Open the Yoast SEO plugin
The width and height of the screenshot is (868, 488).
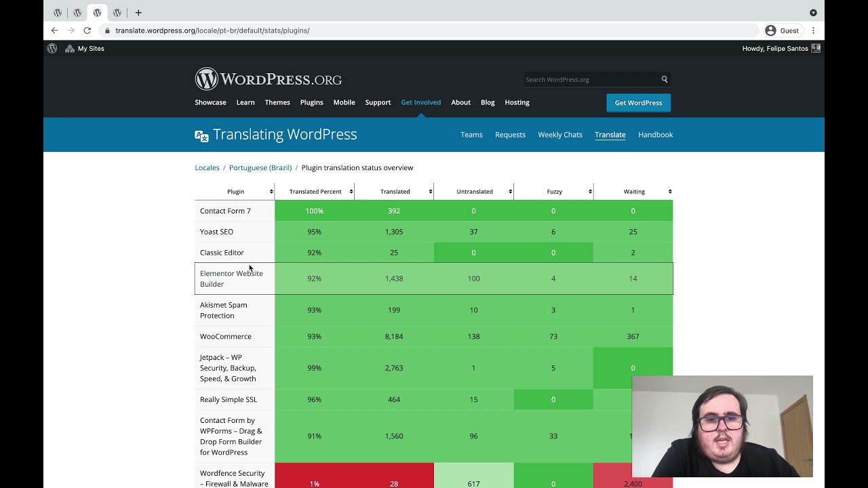coord(216,232)
